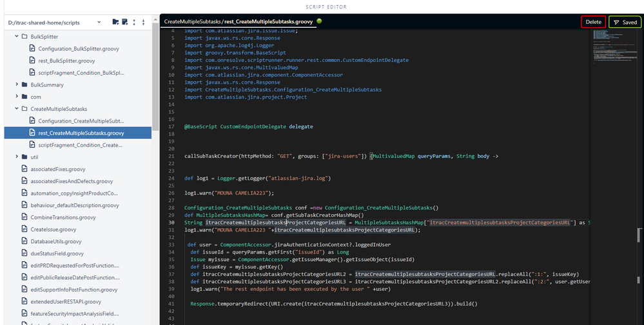Select the highlighted rest_CreateMultipleSubtasks.groovy tree row
The image size is (644, 325).
click(x=78, y=133)
